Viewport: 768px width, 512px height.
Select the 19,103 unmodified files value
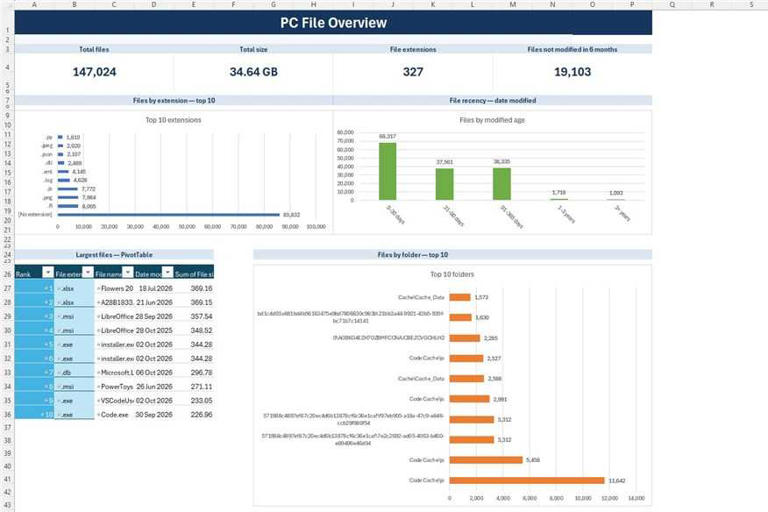(x=572, y=72)
